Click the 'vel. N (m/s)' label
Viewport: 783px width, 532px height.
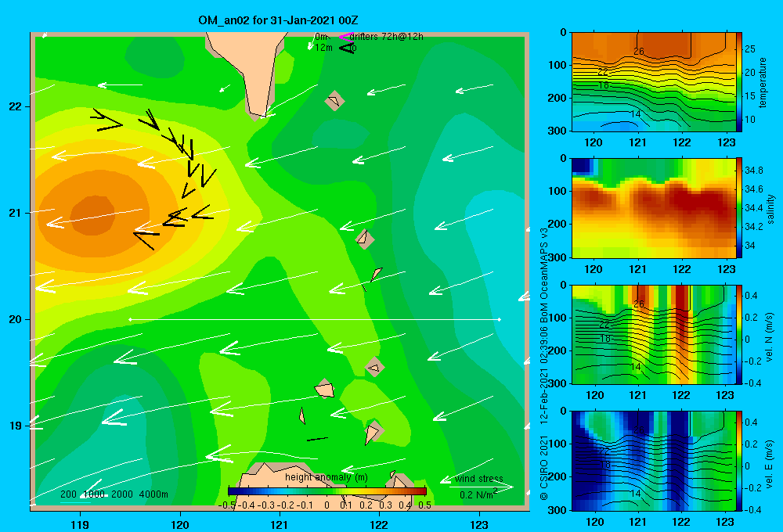tap(770, 337)
